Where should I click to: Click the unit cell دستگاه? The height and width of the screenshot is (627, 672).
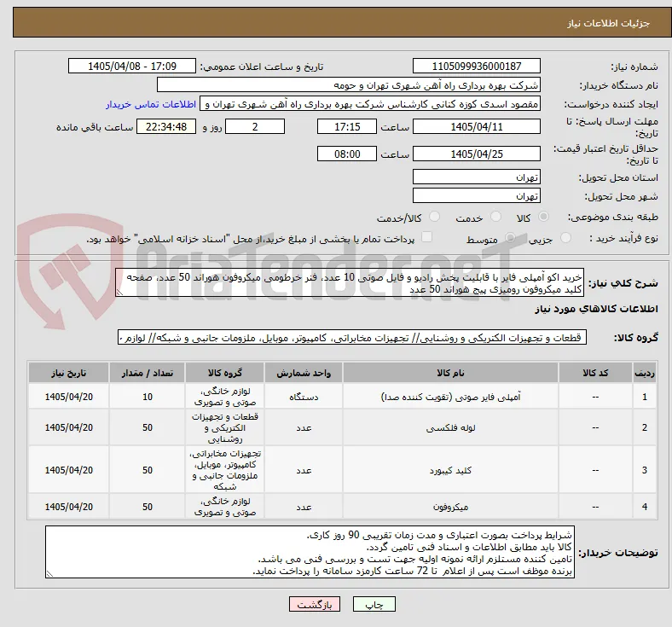pyautogui.click(x=304, y=397)
